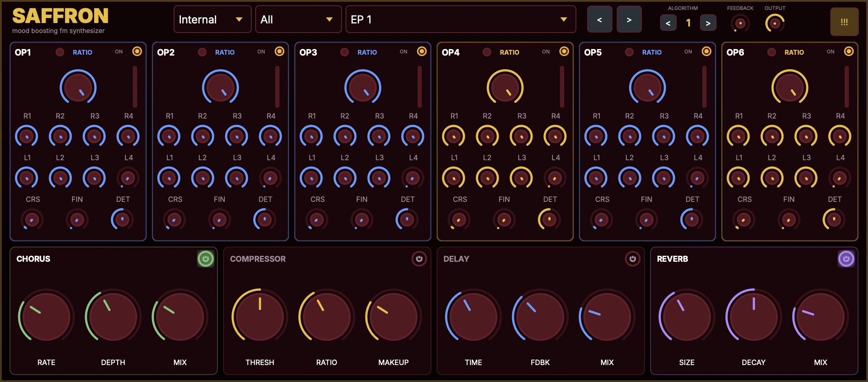Increase the algorithm number
This screenshot has height=382, width=868.
708,23
